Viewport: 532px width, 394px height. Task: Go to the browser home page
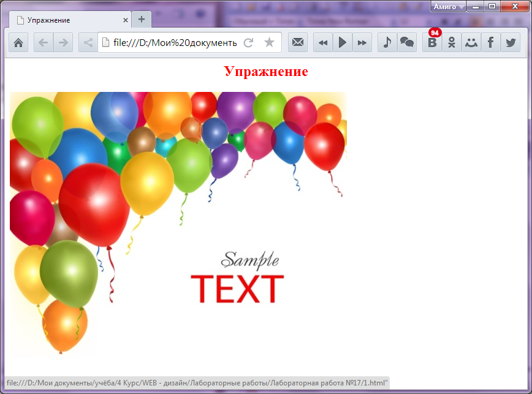pos(18,43)
